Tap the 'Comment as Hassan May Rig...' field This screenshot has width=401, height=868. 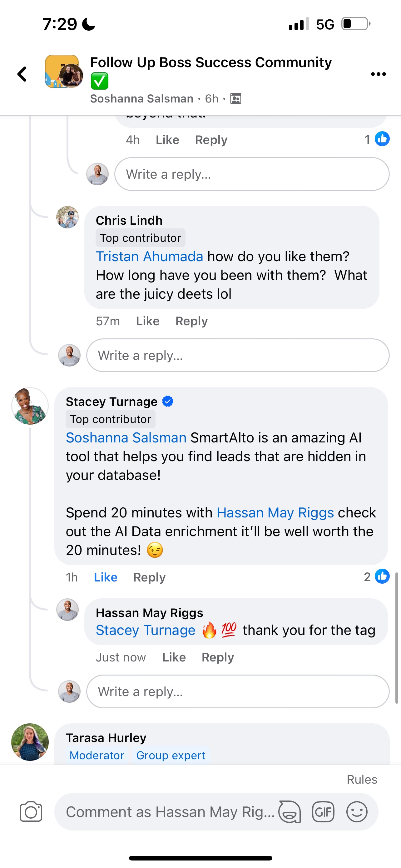click(x=170, y=812)
